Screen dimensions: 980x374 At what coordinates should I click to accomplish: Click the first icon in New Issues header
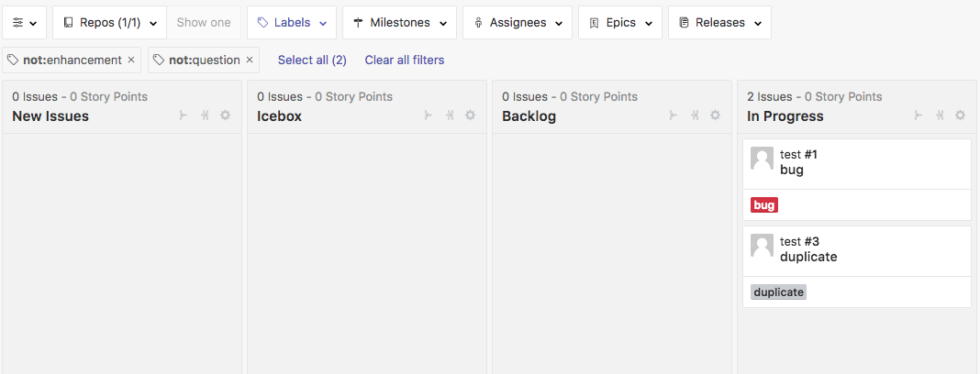coord(184,115)
